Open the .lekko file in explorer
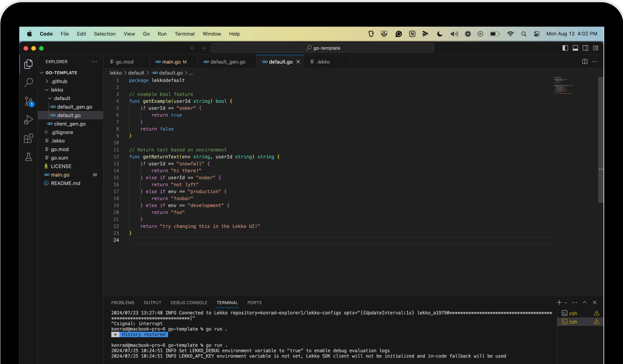623x364 pixels. [x=70, y=140]
